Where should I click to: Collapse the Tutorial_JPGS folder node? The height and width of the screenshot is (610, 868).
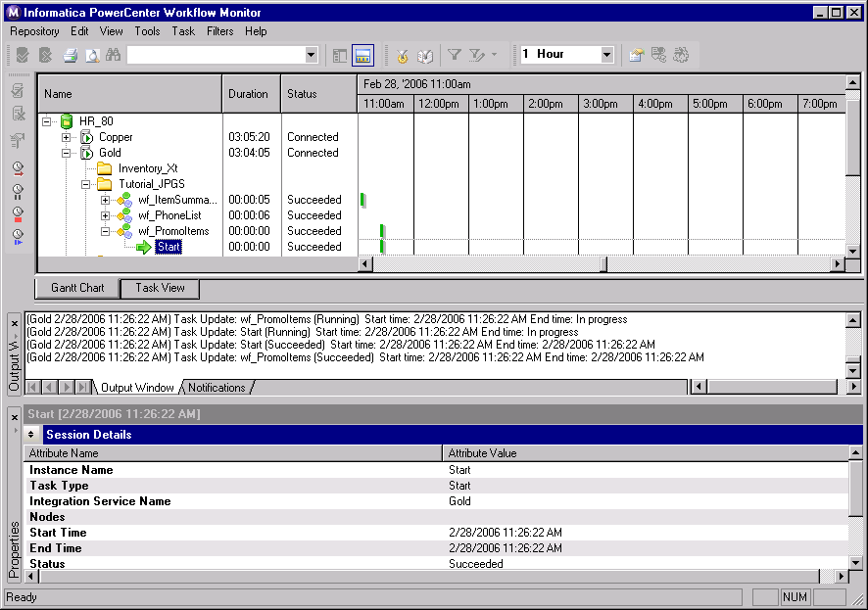pos(86,184)
